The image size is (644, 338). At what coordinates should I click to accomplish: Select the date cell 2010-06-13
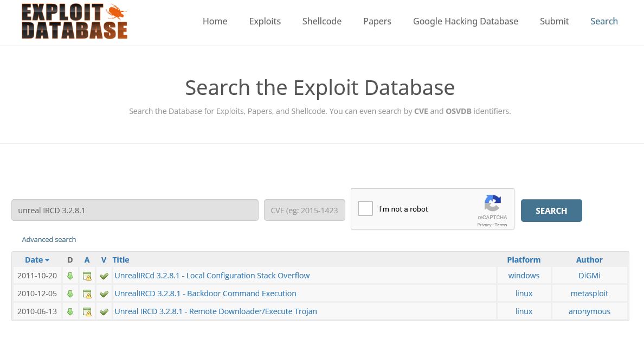(x=37, y=311)
